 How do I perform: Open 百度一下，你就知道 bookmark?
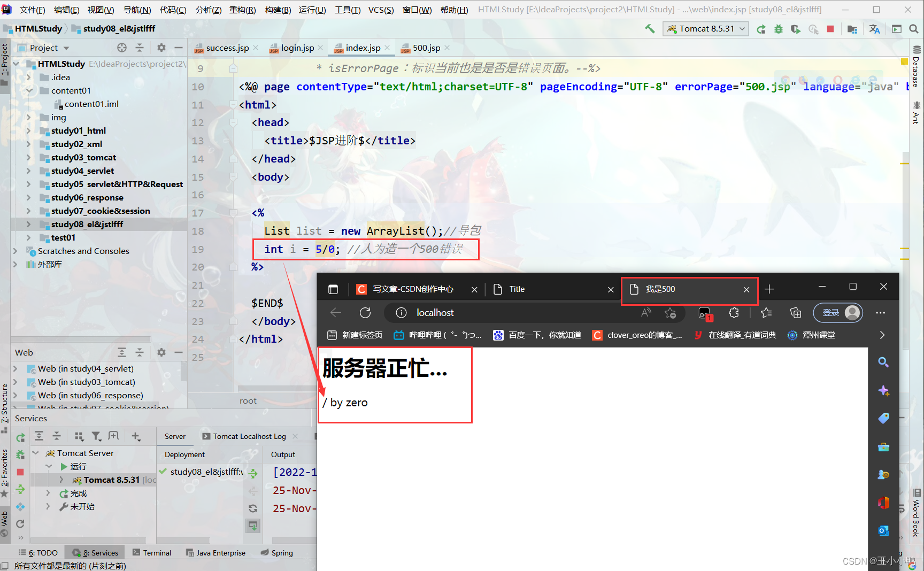click(x=537, y=335)
